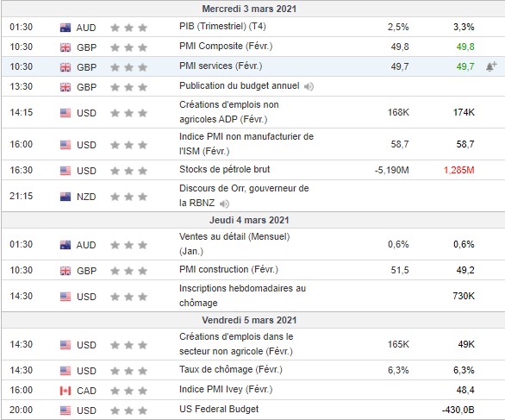Screen dimensions: 505x420
Task: Click the Canadian flag icon for CAD
Action: [x=65, y=391]
